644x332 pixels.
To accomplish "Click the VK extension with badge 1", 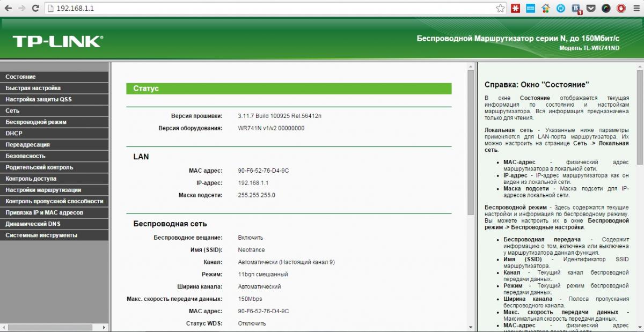I will pos(576,9).
